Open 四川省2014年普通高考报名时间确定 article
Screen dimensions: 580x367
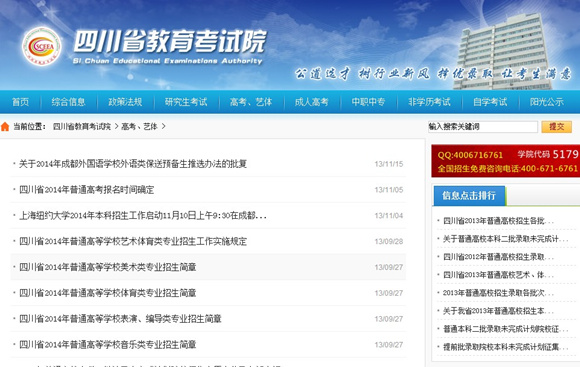click(x=87, y=190)
